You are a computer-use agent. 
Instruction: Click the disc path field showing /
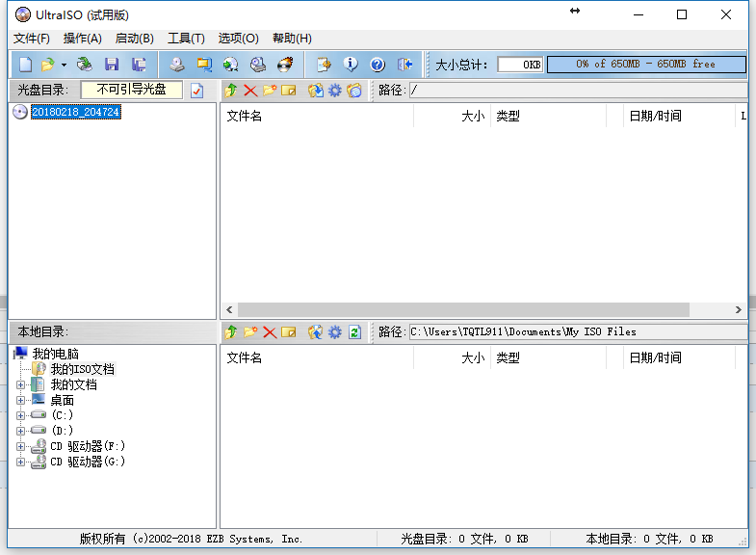pyautogui.click(x=579, y=91)
